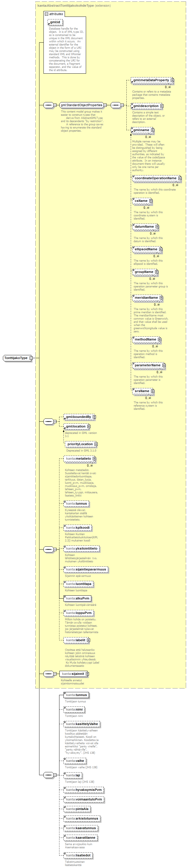
Task: Select the kanta:laji element
Action: (x=73, y=775)
